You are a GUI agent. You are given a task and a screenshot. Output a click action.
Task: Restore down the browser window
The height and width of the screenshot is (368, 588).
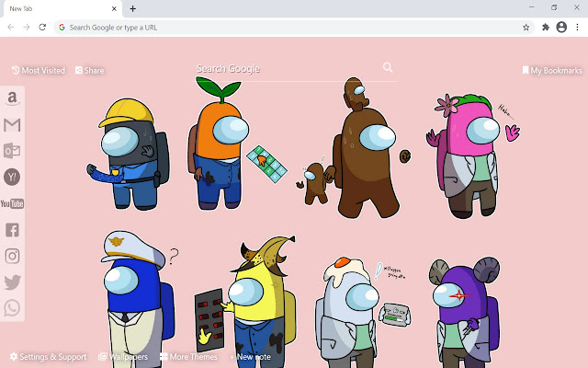[554, 7]
